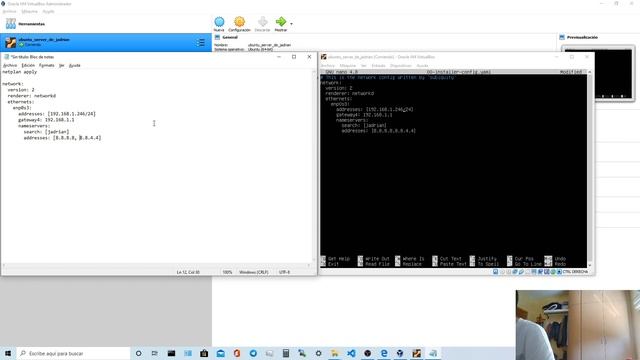Viewport: 640px width, 360px height.
Task: Open the Windows Start button
Action: pyautogui.click(x=8, y=353)
